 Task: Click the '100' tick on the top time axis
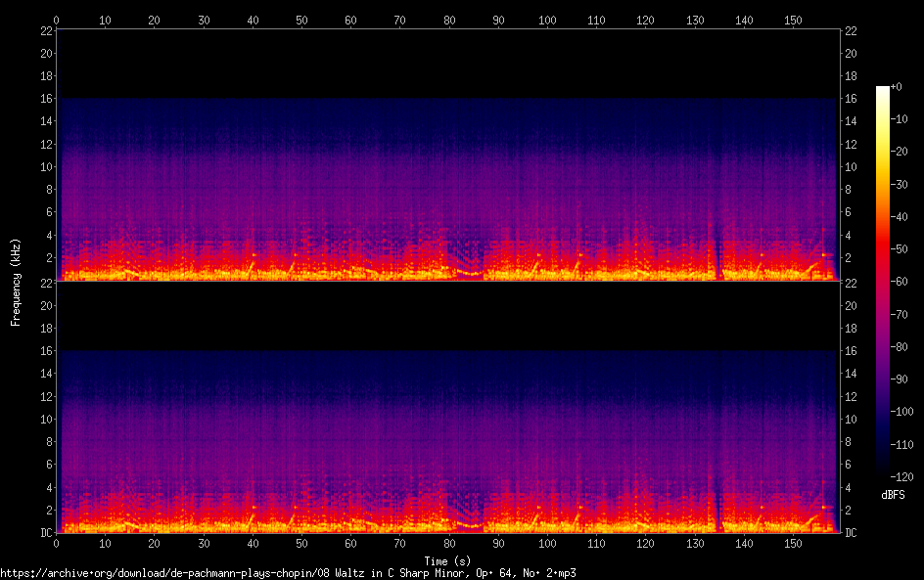547,20
